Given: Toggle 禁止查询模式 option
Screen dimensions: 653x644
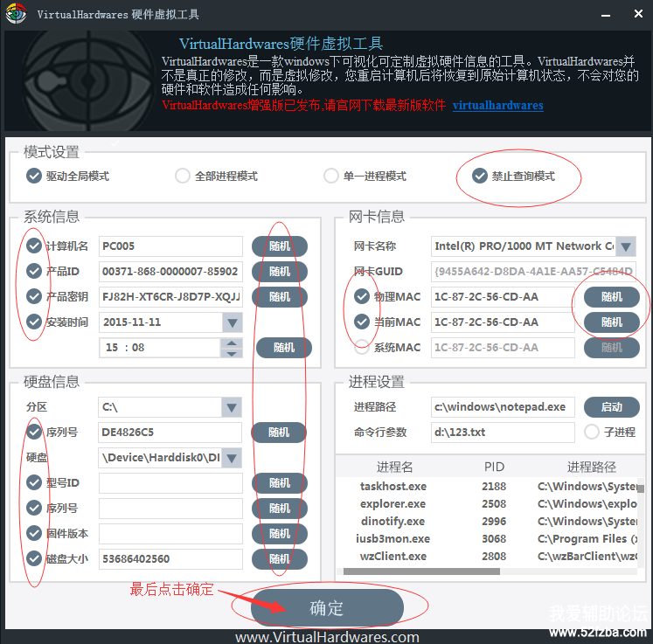Looking at the screenshot, I should coord(480,177).
